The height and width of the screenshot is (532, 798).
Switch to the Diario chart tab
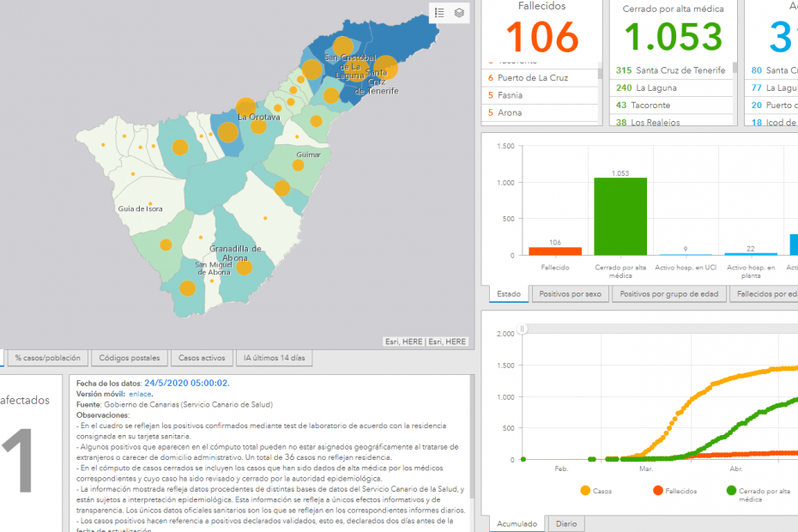click(566, 523)
